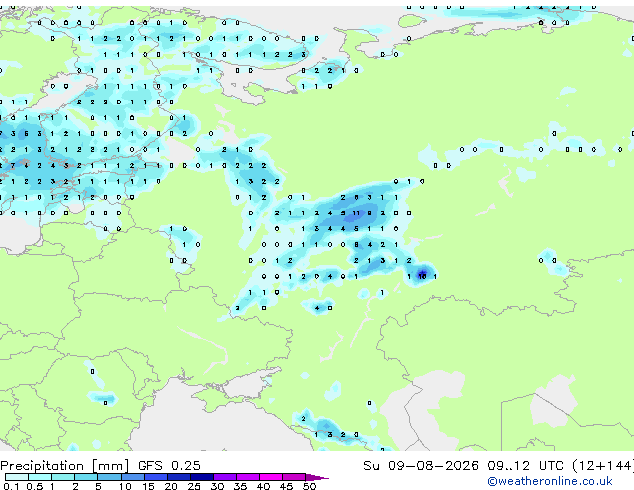Select legend swatch between 0.1 and 0.5

17,477
